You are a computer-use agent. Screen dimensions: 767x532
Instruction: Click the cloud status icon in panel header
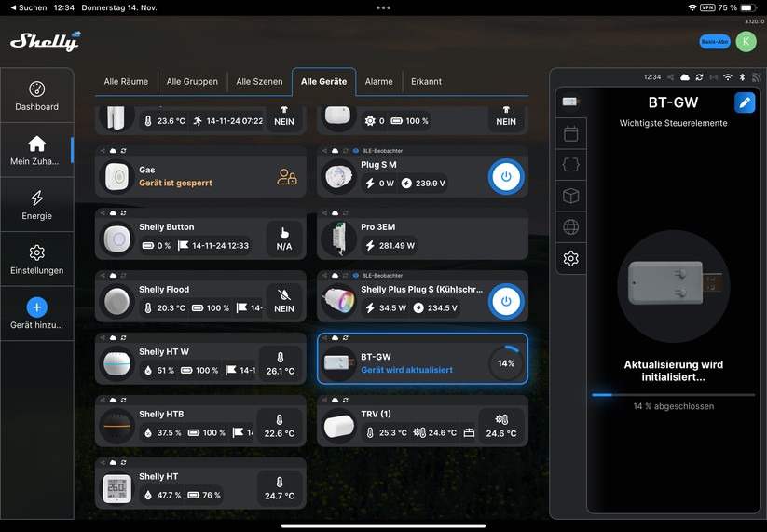click(x=685, y=77)
